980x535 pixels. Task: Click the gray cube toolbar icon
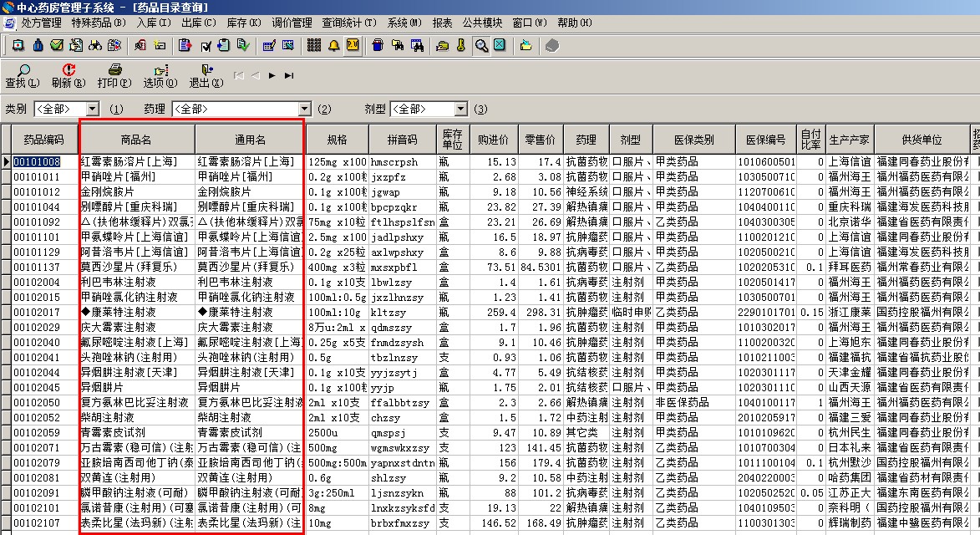[552, 46]
